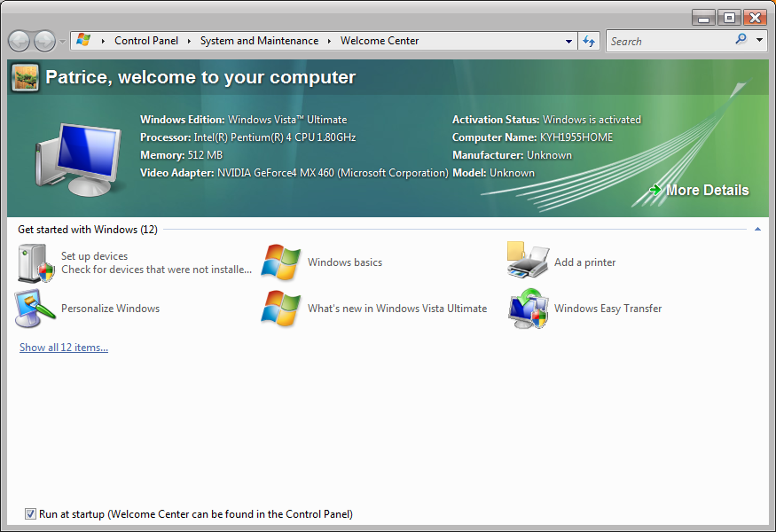This screenshot has width=776, height=532.
Task: Open the Set up devices icon
Action: pos(36,262)
